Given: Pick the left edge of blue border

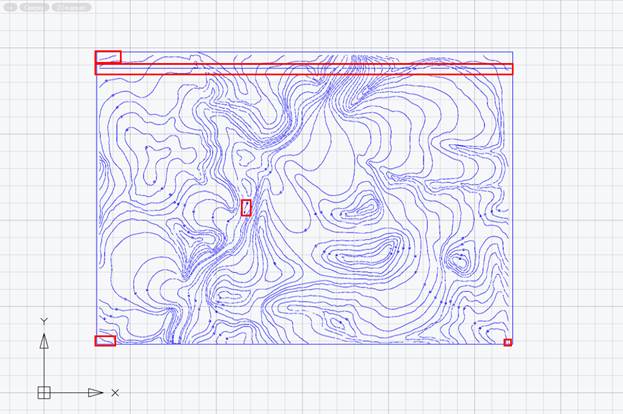Looking at the screenshot, I should 97,200.
